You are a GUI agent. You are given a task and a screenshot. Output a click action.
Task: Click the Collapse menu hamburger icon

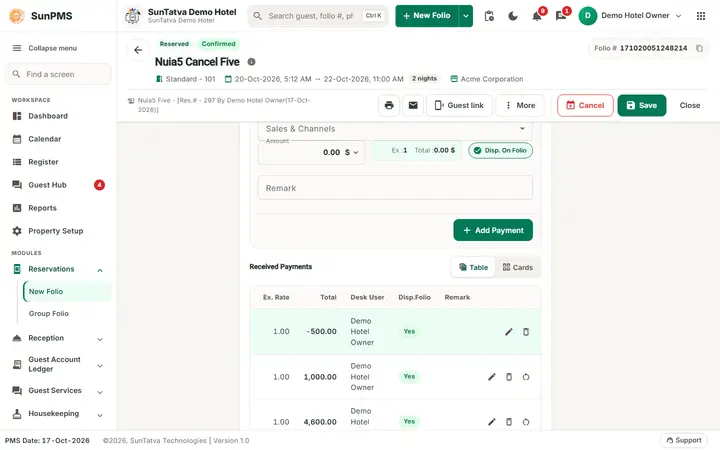[17, 48]
